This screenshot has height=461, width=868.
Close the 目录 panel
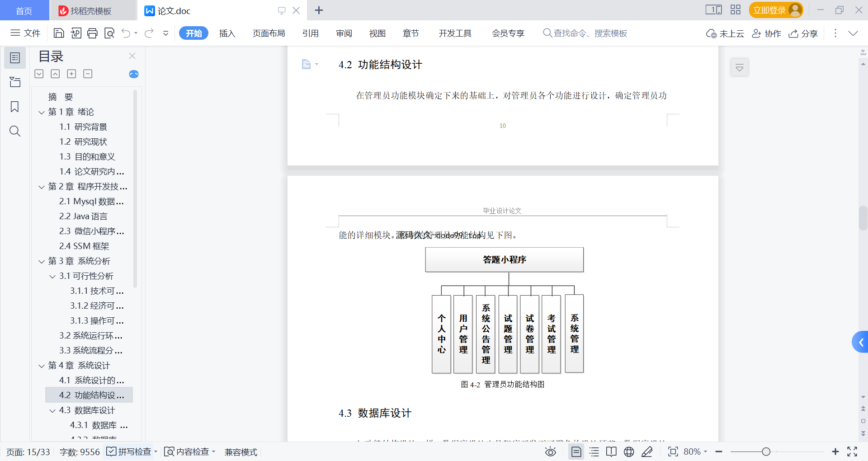[x=132, y=56]
